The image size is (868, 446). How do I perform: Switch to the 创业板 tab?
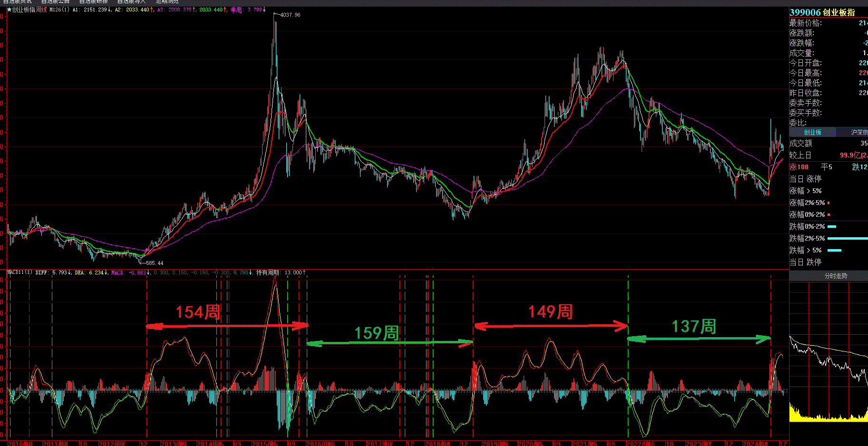812,132
